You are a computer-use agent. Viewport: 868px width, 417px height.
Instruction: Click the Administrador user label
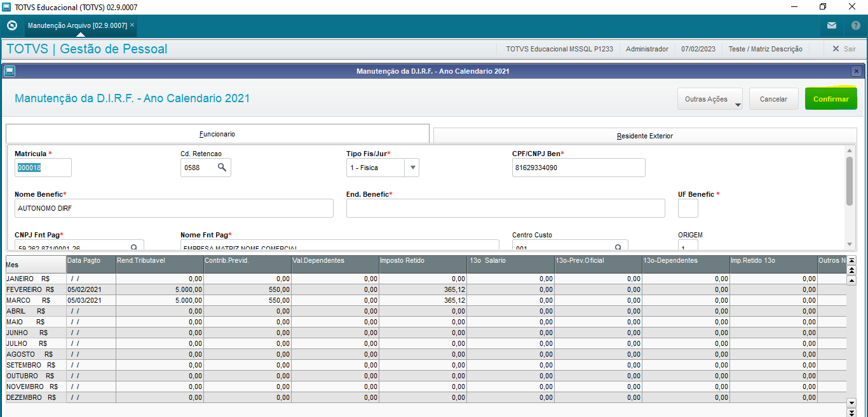pos(647,49)
